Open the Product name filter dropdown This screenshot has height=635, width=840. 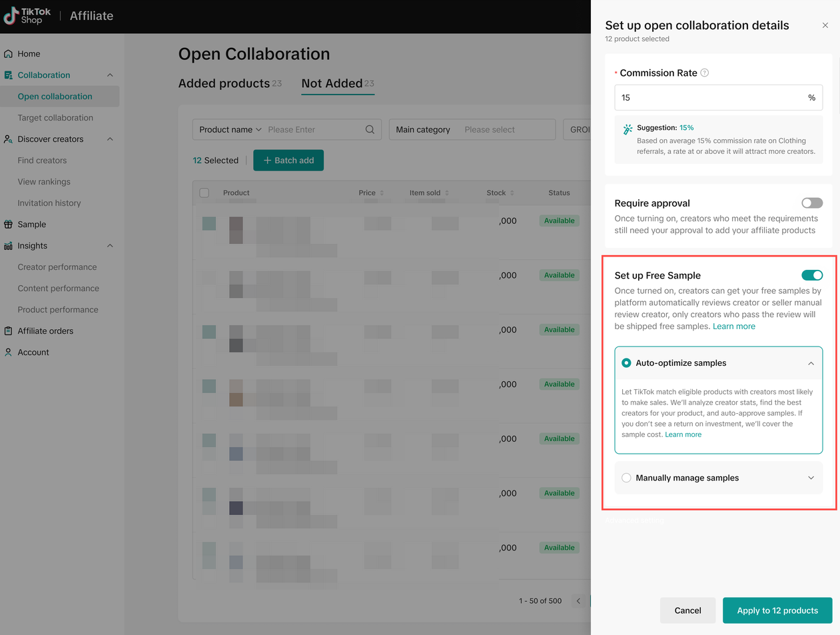click(x=230, y=130)
